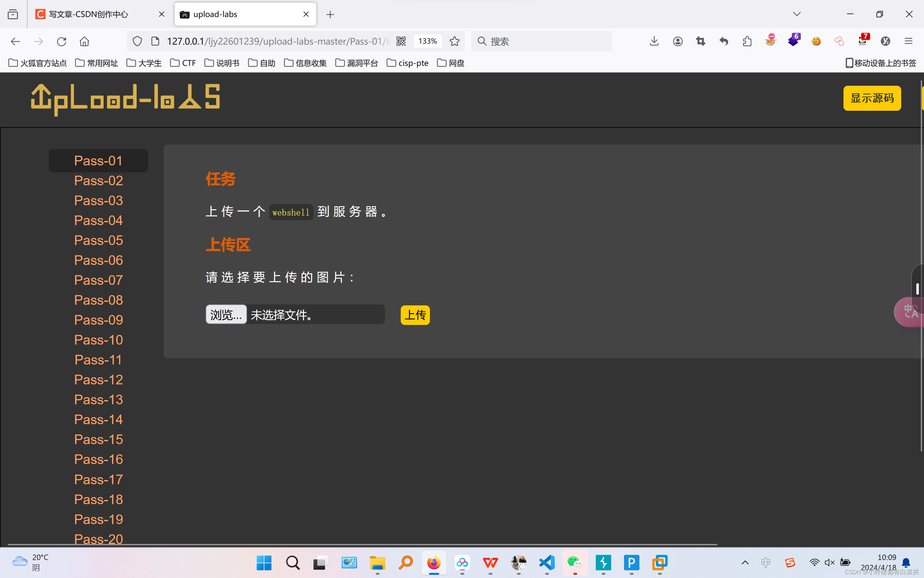Open a new tab with the plus button

pos(330,14)
